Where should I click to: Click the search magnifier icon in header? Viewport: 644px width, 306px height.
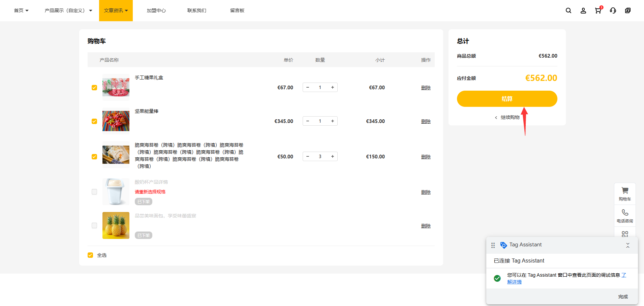[x=568, y=10]
